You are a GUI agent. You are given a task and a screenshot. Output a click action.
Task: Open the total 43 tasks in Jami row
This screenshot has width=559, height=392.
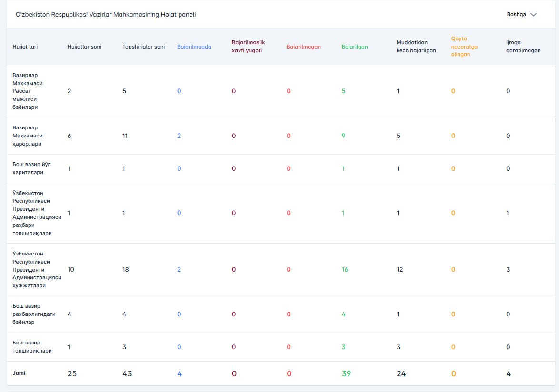click(x=127, y=373)
